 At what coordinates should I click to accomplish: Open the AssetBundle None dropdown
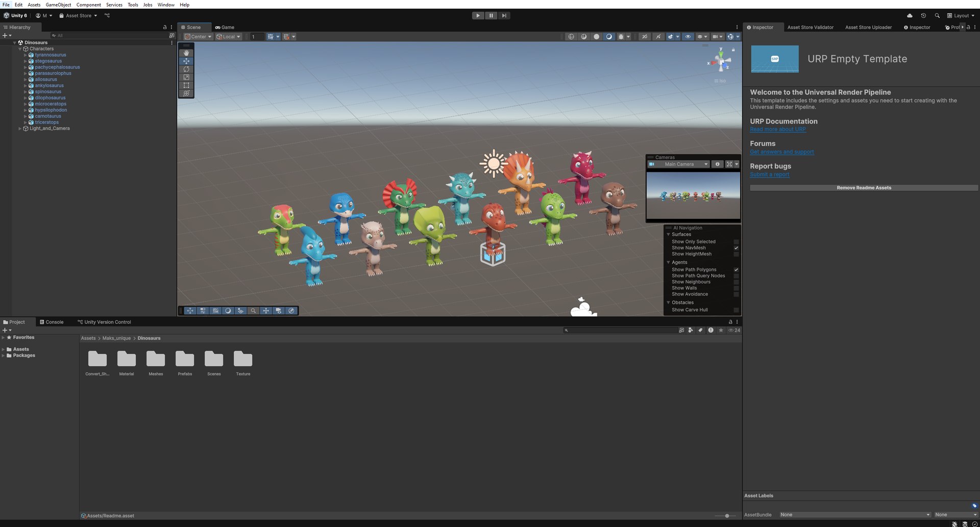855,515
